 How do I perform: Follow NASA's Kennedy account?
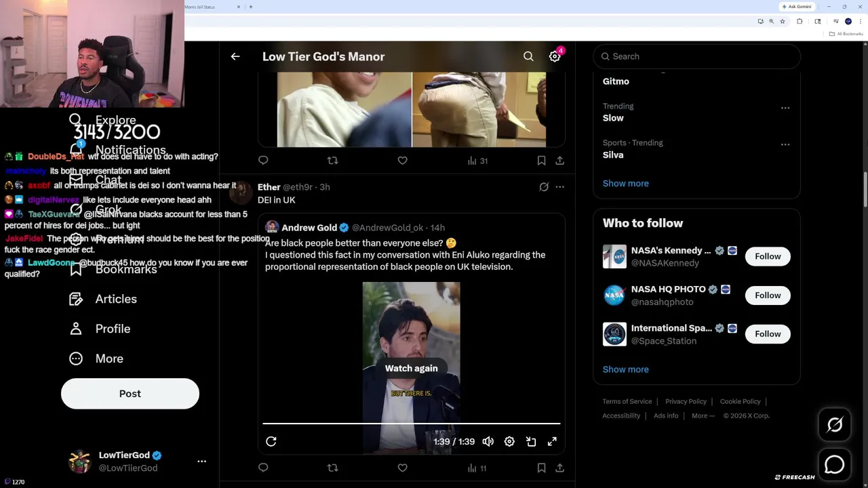pyautogui.click(x=768, y=256)
